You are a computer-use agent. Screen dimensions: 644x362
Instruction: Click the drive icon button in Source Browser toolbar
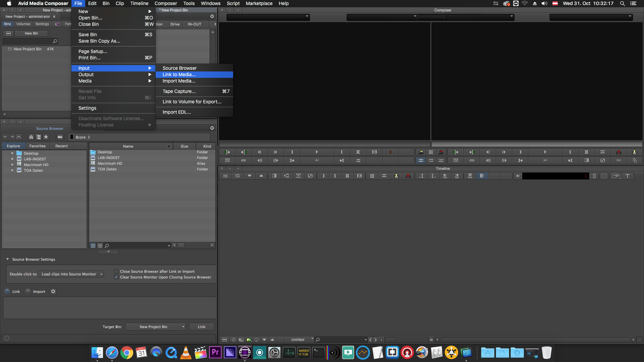point(60,137)
